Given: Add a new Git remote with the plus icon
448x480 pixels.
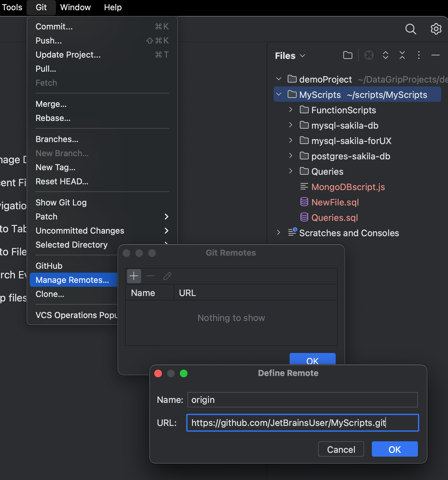Looking at the screenshot, I should [134, 276].
